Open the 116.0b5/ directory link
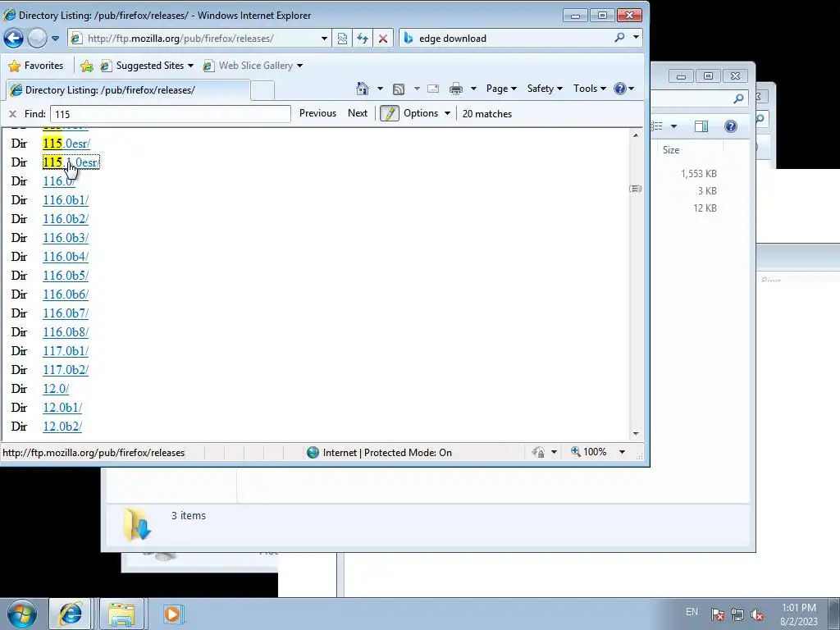The height and width of the screenshot is (630, 840). pyautogui.click(x=66, y=276)
